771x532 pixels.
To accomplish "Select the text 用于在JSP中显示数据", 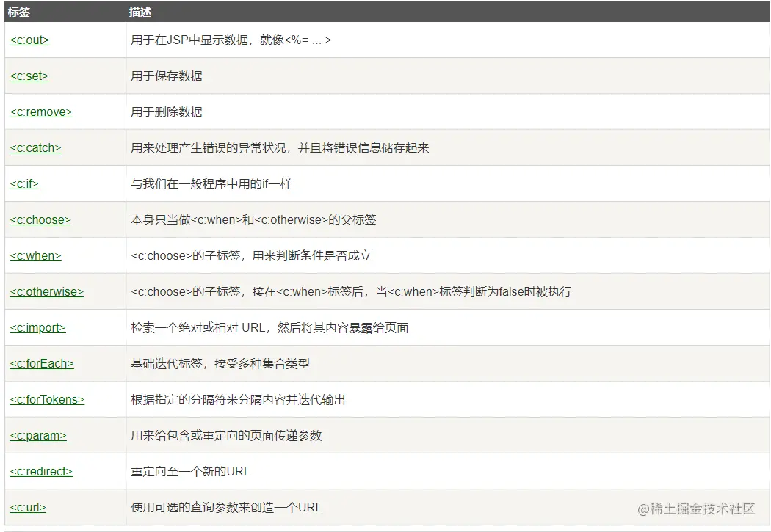I will (189, 40).
